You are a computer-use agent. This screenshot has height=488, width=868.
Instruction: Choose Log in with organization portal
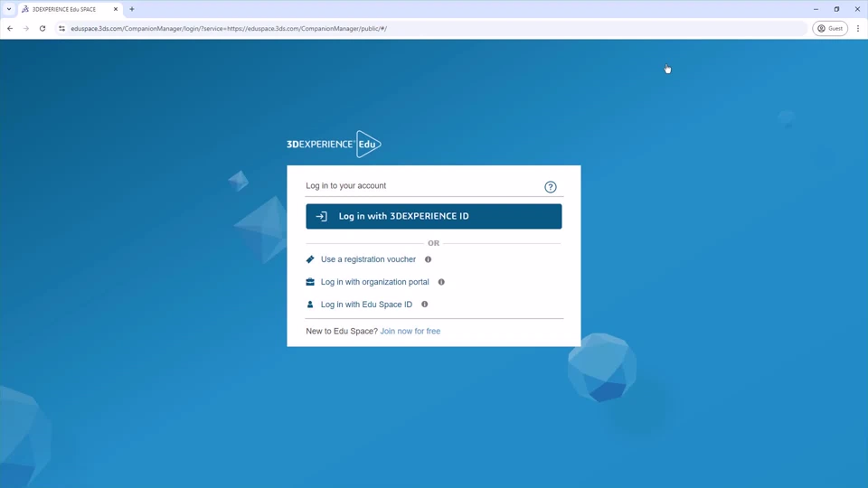[374, 282]
